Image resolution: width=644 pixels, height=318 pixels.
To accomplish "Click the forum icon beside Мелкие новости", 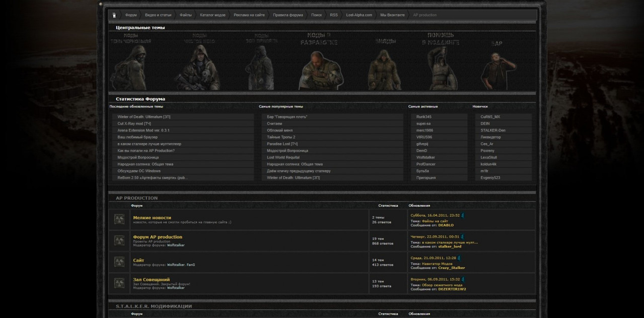I will [x=119, y=219].
